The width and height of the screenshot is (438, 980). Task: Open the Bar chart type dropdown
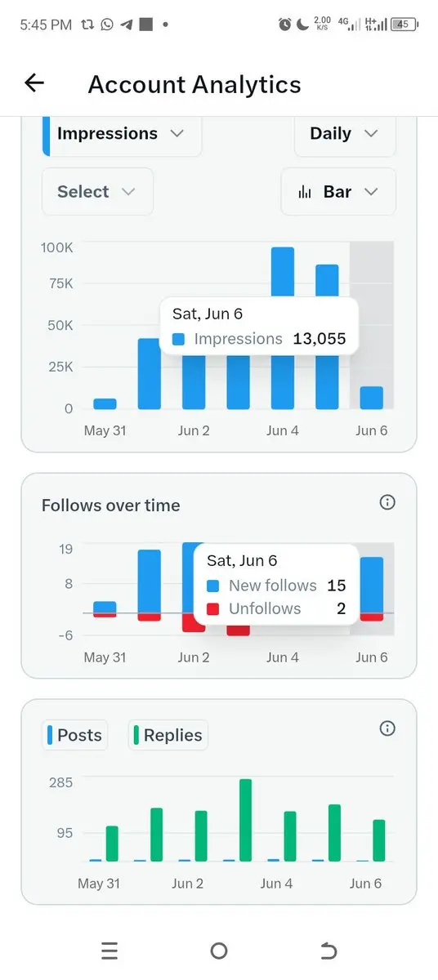click(338, 192)
